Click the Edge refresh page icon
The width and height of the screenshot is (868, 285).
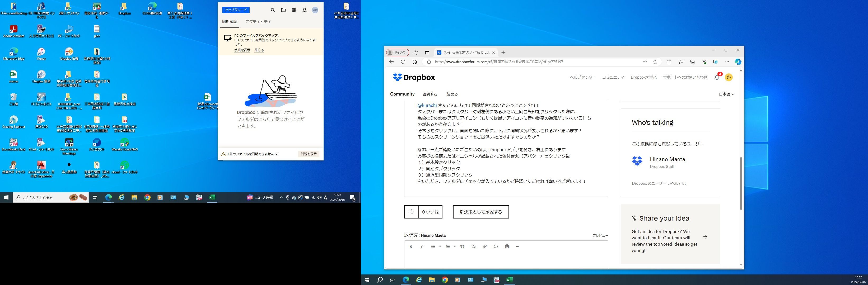(x=403, y=62)
